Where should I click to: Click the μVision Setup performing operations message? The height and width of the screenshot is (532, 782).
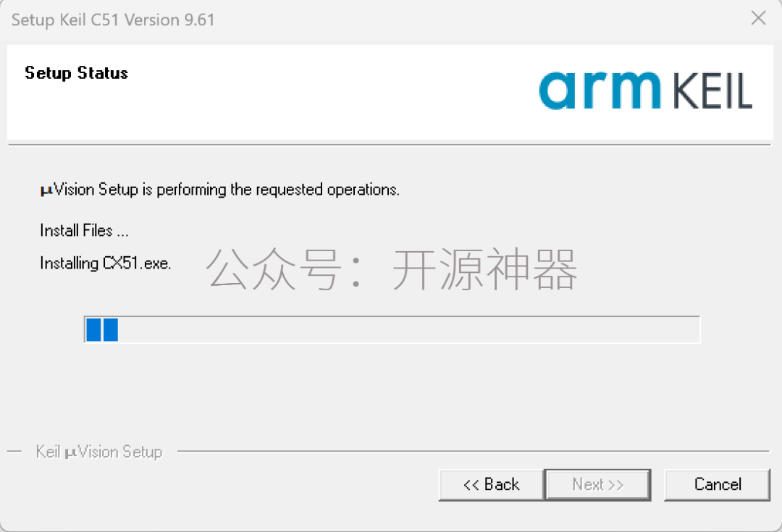coord(220,190)
